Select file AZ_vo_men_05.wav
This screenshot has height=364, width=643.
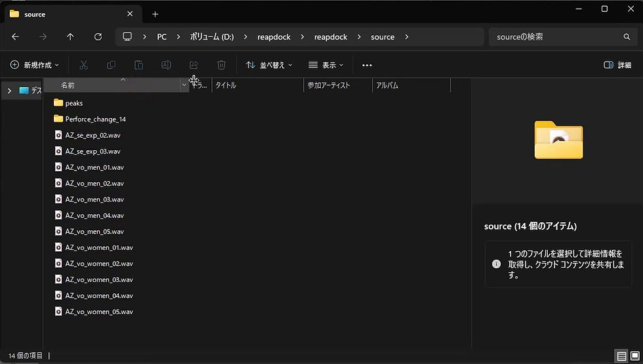click(94, 231)
